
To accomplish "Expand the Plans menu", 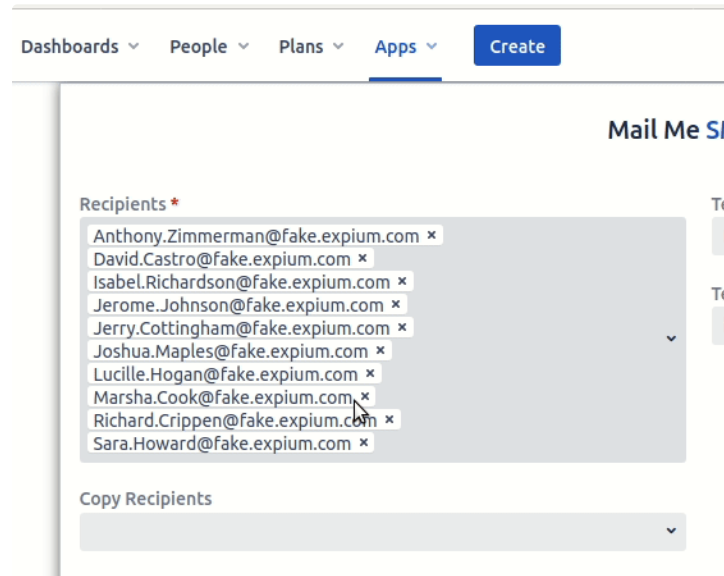I will 311,47.
